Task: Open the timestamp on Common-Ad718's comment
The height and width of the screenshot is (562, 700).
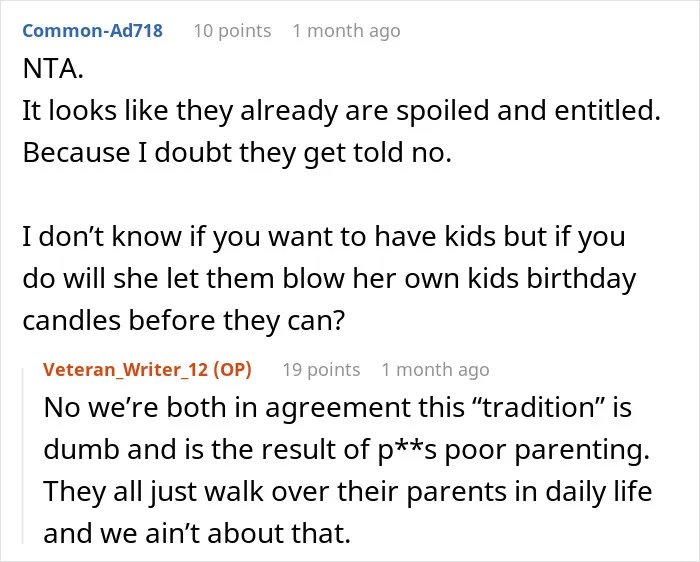Action: 346,31
